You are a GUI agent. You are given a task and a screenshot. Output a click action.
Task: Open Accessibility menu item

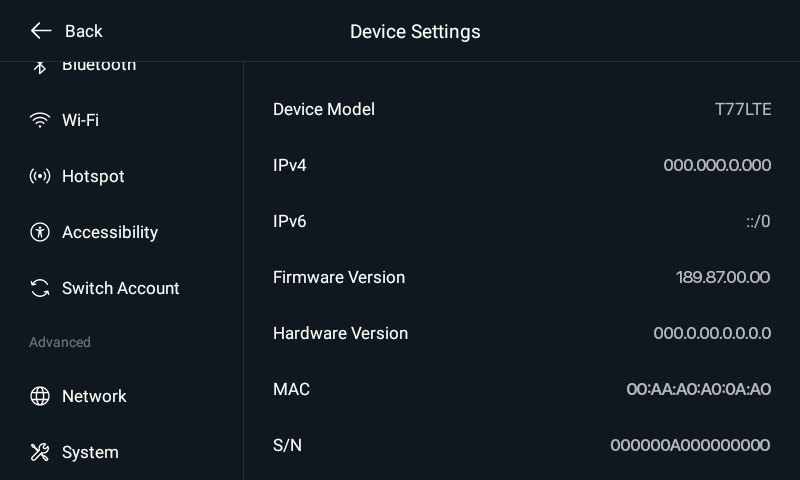[110, 232]
